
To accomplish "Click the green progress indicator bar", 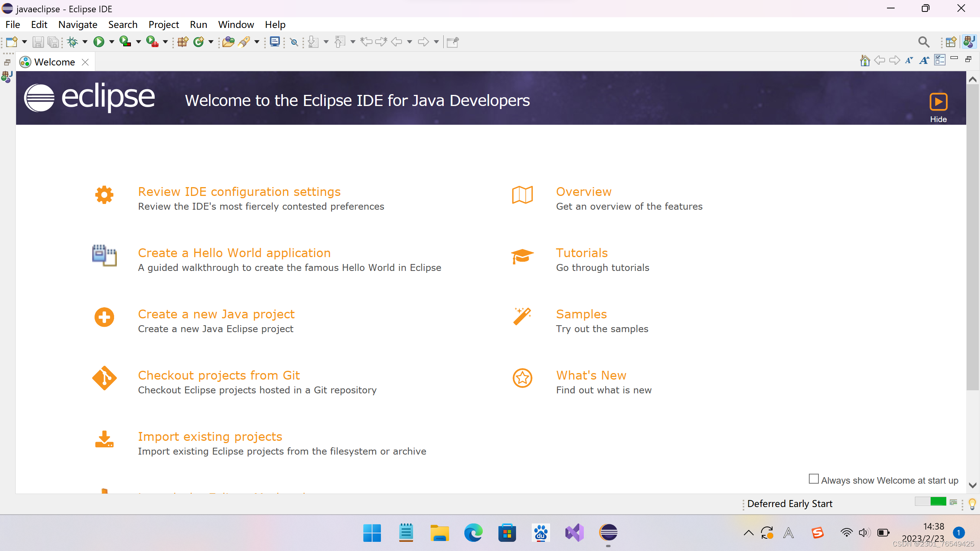I will click(938, 502).
